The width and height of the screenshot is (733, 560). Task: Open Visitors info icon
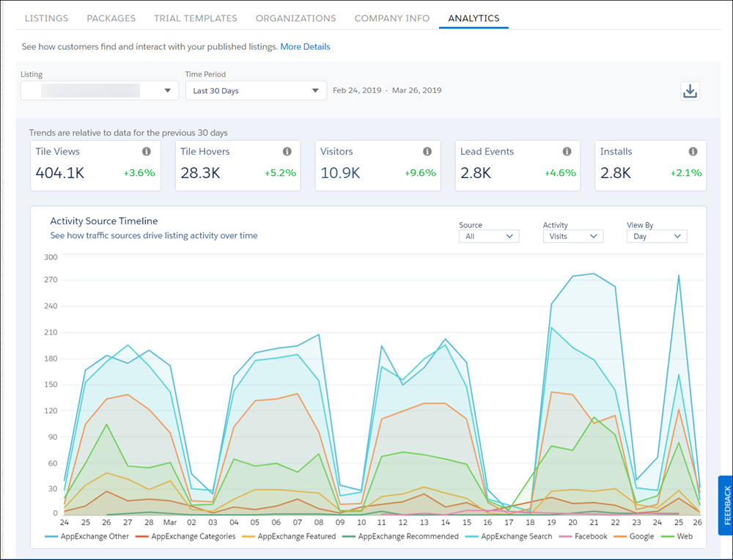click(x=427, y=152)
